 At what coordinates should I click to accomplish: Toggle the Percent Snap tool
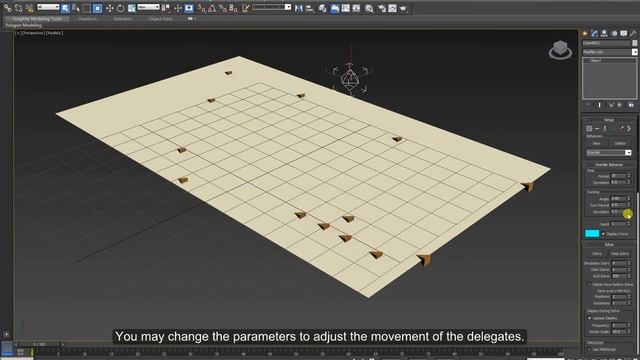click(222, 8)
